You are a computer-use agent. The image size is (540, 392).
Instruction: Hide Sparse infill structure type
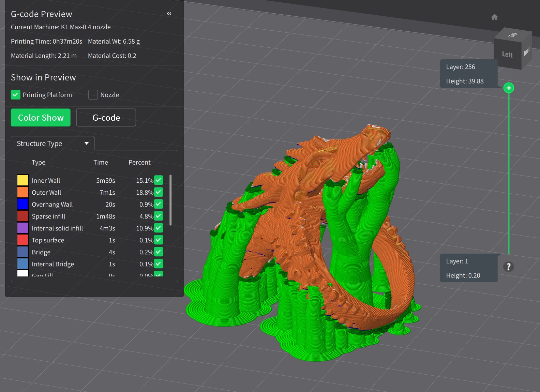(159, 216)
